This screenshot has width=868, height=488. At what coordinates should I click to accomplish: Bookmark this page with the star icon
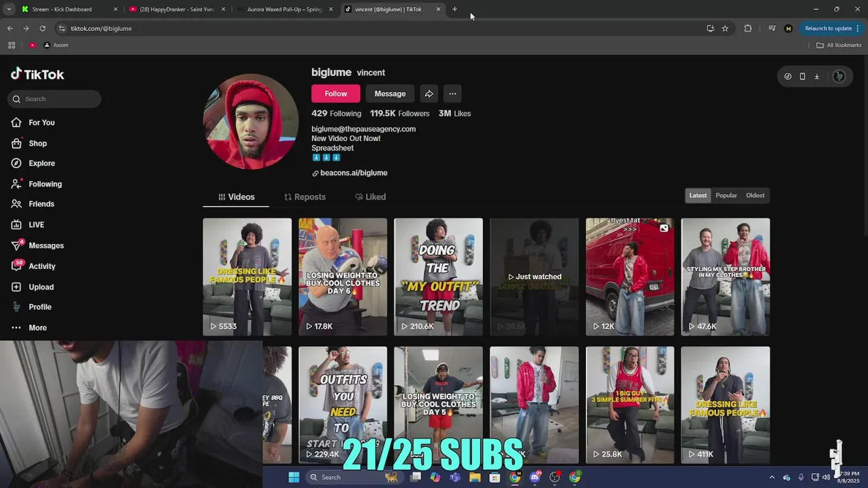(x=725, y=28)
